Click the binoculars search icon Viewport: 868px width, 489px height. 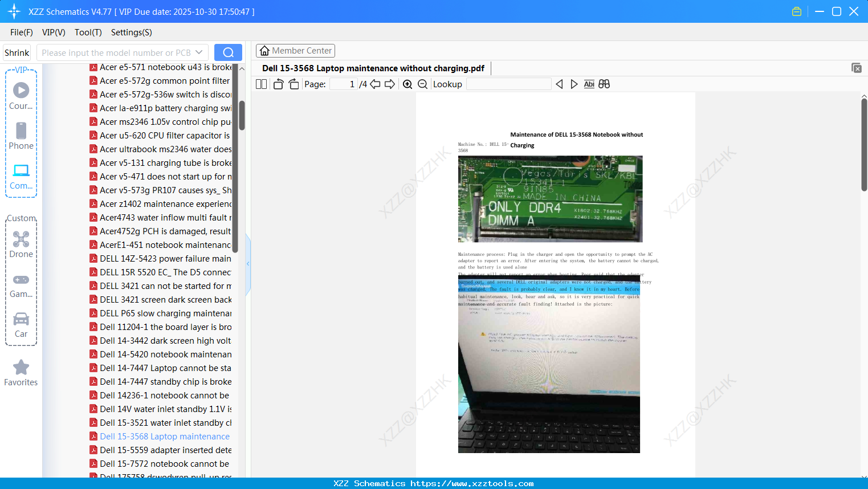coord(604,84)
